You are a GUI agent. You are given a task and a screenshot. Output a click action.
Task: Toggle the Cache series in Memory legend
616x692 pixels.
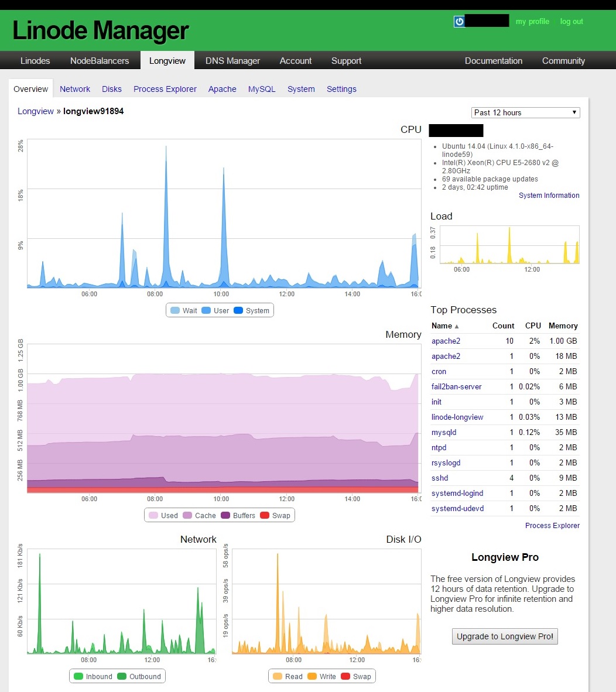point(200,515)
